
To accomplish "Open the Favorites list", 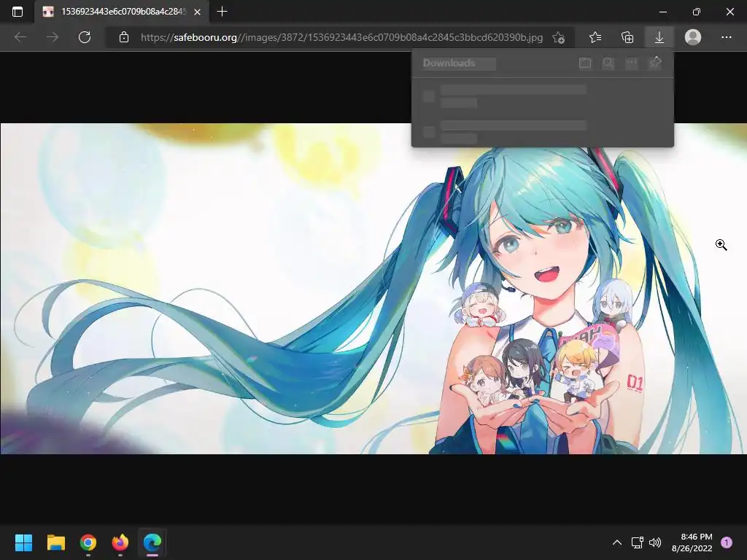I will click(595, 37).
